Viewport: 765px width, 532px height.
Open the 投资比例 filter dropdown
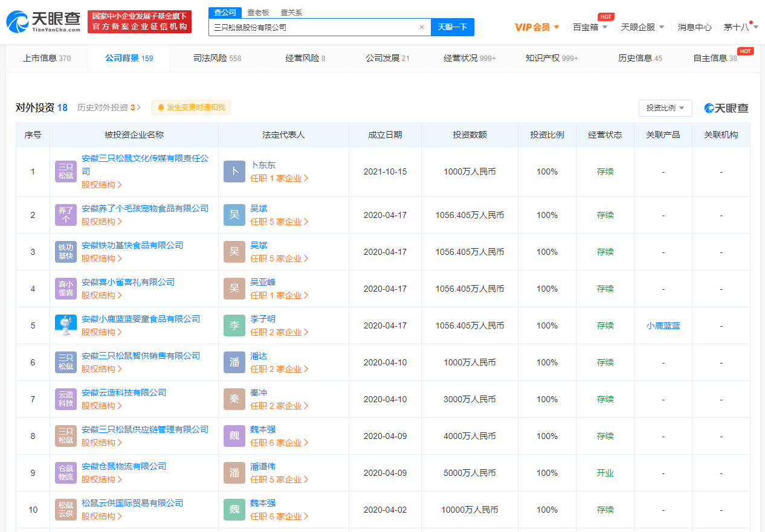point(665,108)
